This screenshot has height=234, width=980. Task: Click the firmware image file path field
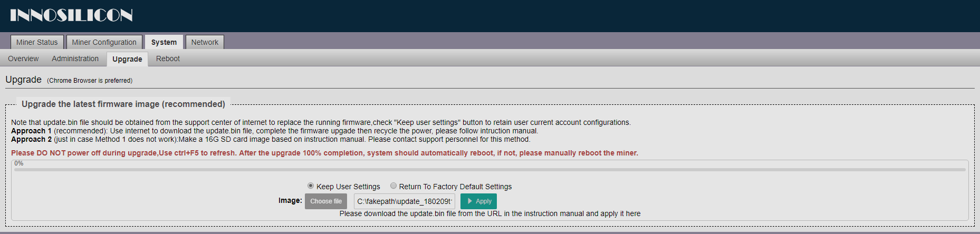[x=405, y=201]
